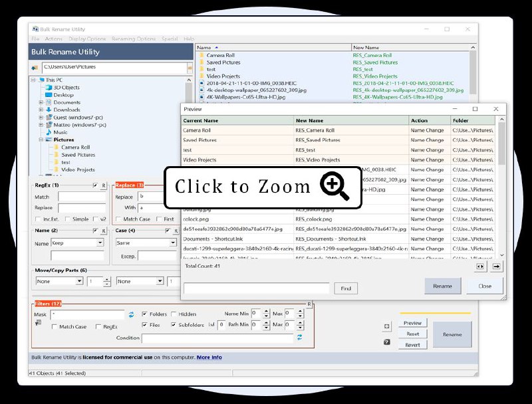The height and width of the screenshot is (404, 532).
Task: Click the Downloads arrow icon in folder tree
Action: coord(49,110)
